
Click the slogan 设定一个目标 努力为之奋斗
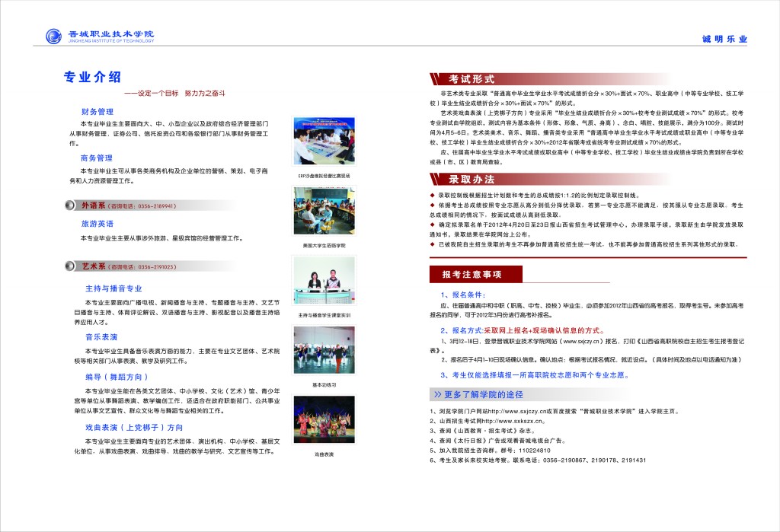174,93
